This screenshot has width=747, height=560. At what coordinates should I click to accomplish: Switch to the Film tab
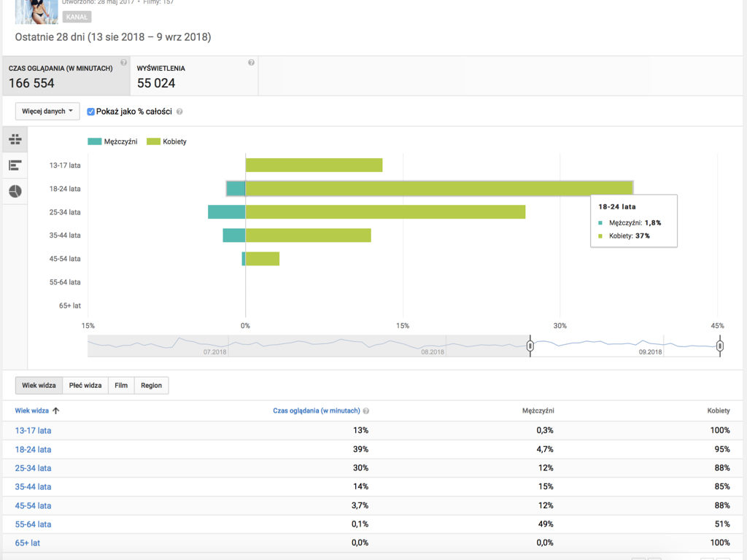(x=121, y=385)
